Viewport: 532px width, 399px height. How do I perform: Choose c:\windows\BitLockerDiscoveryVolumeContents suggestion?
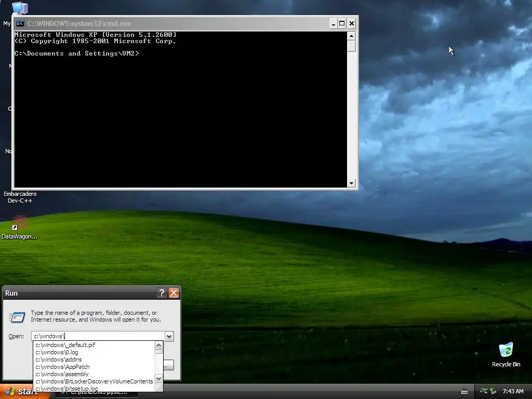coord(94,381)
